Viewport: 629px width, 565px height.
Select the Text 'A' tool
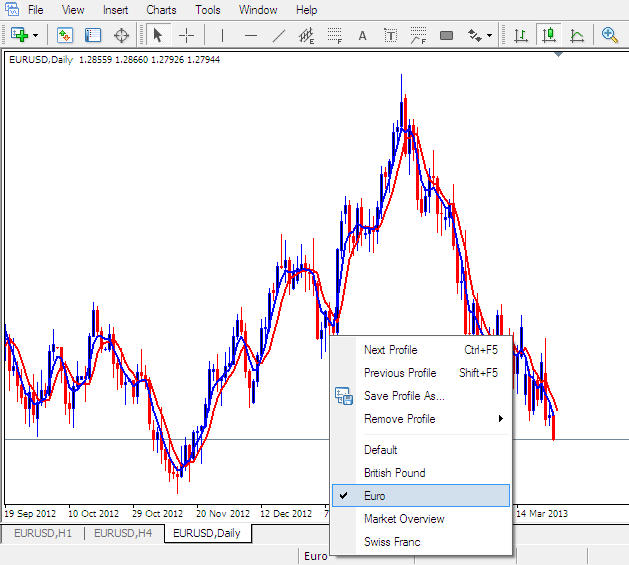[x=362, y=35]
